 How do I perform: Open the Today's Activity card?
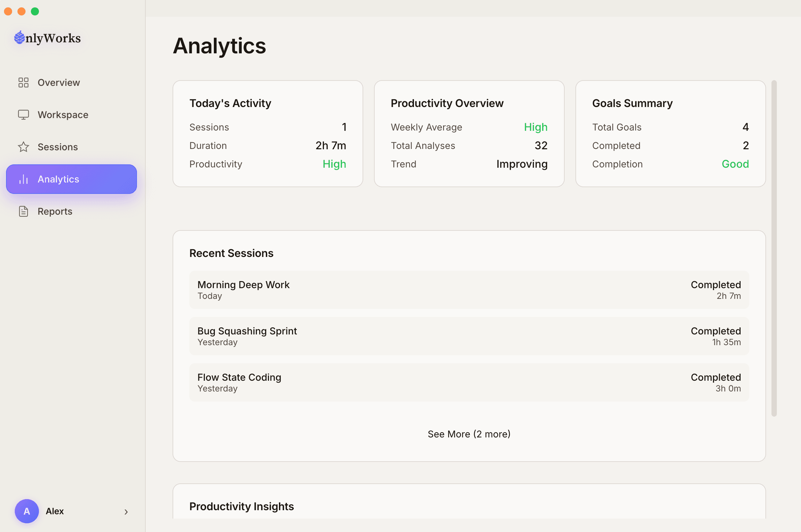268,134
